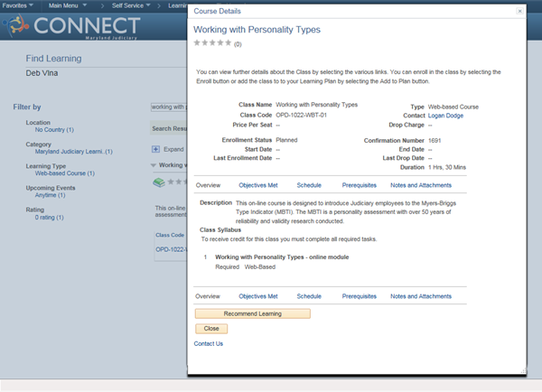Expand the Self Service menu
This screenshot has height=392, width=542.
point(129,5)
